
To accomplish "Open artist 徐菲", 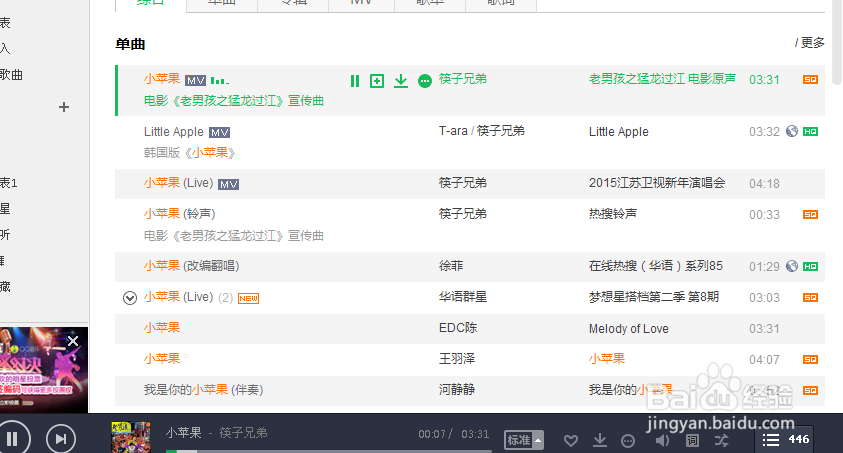I will [451, 266].
